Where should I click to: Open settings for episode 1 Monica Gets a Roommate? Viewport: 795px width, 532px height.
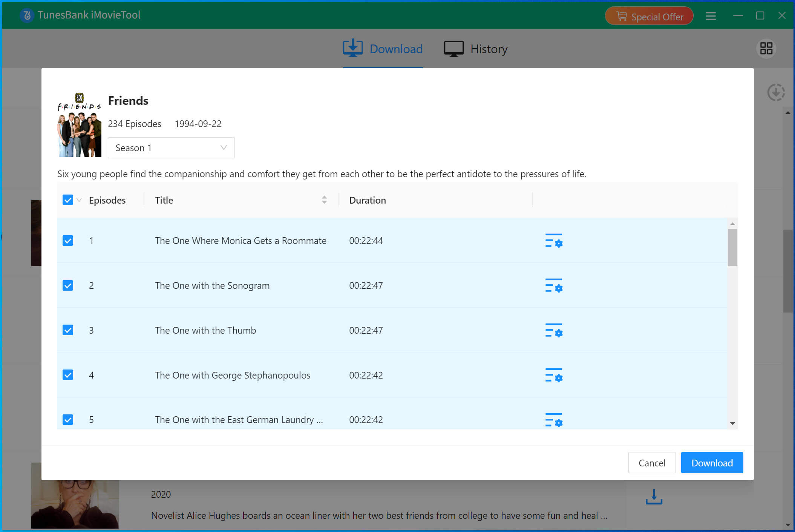(554, 241)
